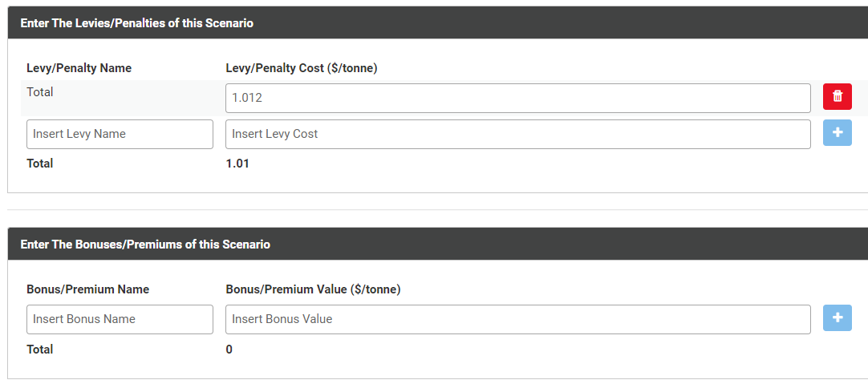Select the existing levy named Total
Screen dimensions: 868x384
(x=40, y=92)
